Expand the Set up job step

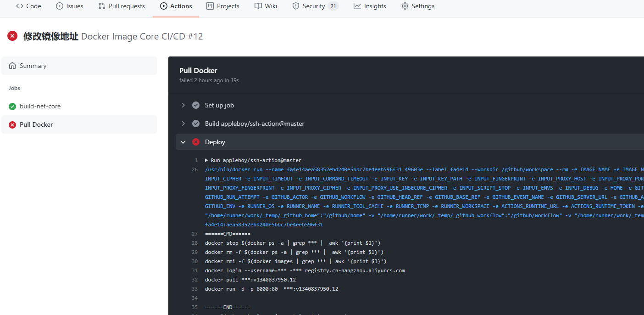click(x=183, y=105)
